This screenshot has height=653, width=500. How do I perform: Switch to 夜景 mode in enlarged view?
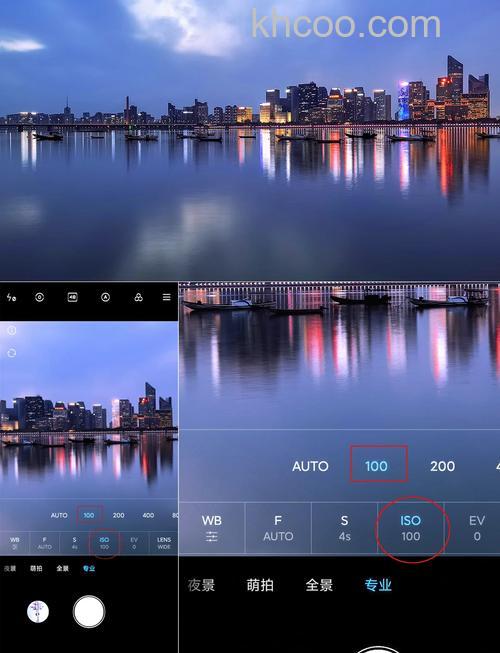(x=201, y=585)
